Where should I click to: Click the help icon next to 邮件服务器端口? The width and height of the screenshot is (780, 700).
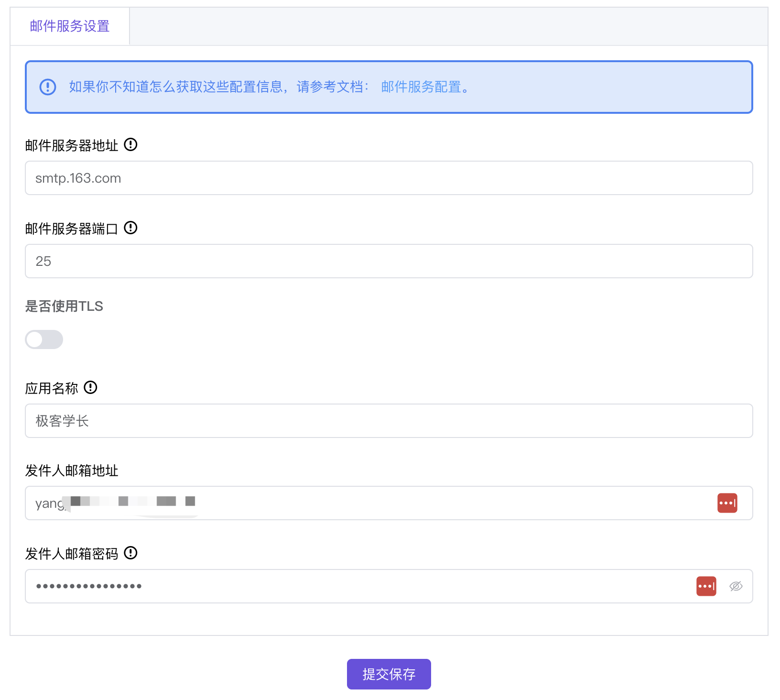[130, 228]
